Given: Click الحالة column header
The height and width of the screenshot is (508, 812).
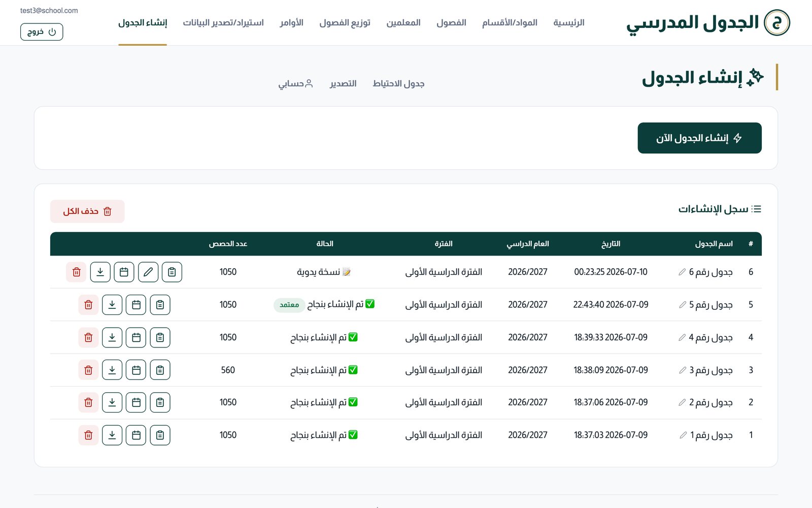Looking at the screenshot, I should pyautogui.click(x=325, y=244).
